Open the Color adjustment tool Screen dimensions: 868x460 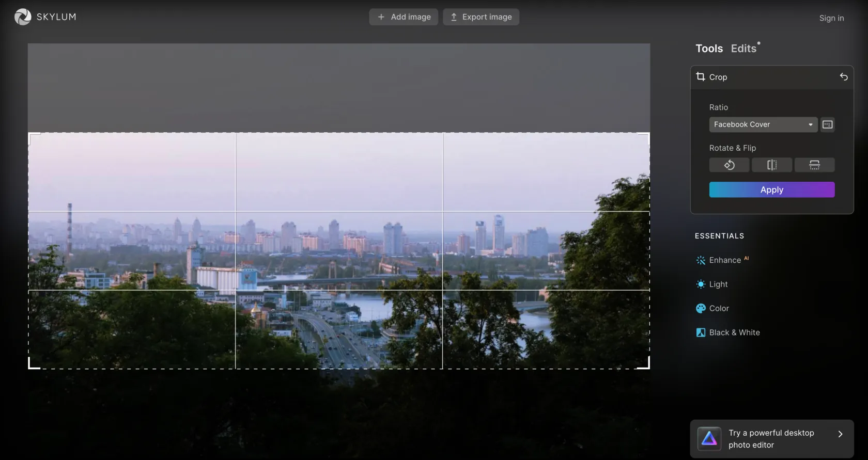coord(718,308)
